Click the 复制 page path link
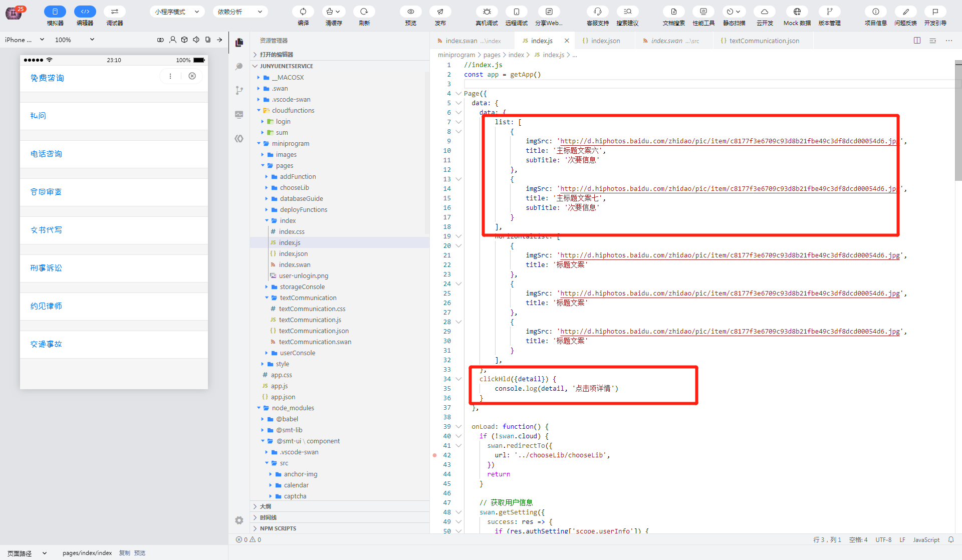 pyautogui.click(x=124, y=553)
